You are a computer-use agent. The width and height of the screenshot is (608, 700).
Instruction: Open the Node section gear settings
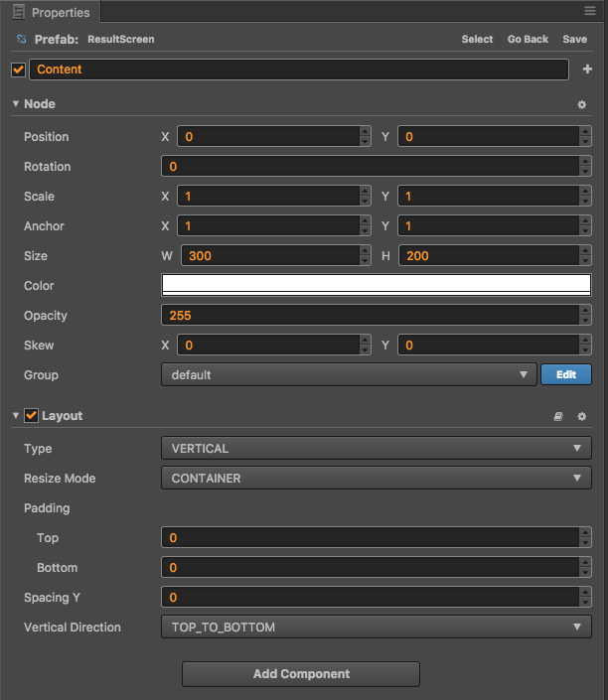coord(581,104)
